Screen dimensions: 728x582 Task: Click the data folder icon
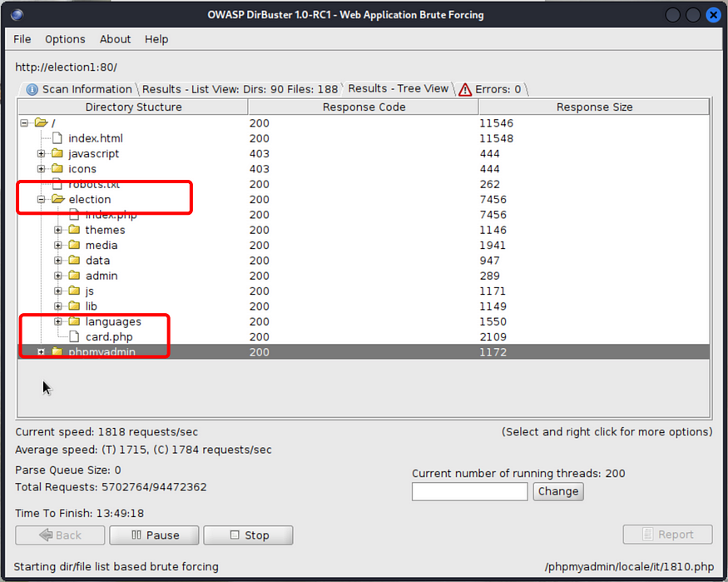74,260
